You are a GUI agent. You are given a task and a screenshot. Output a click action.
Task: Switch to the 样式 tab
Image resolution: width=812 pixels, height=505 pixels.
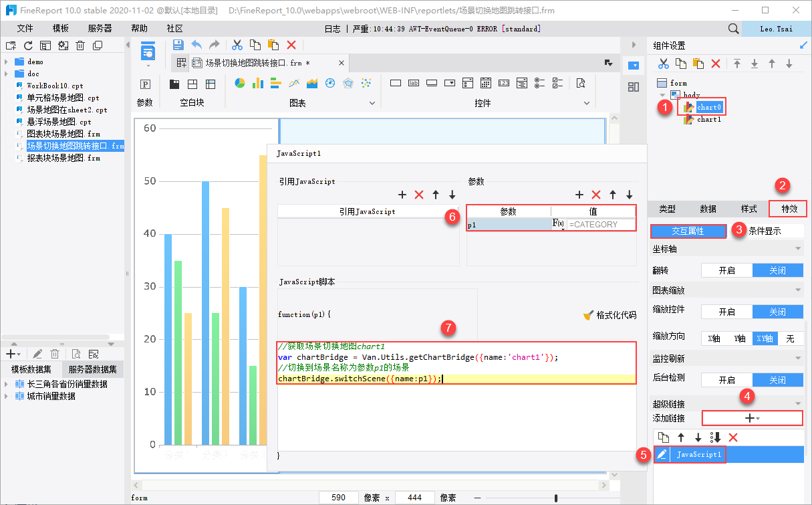coord(749,209)
